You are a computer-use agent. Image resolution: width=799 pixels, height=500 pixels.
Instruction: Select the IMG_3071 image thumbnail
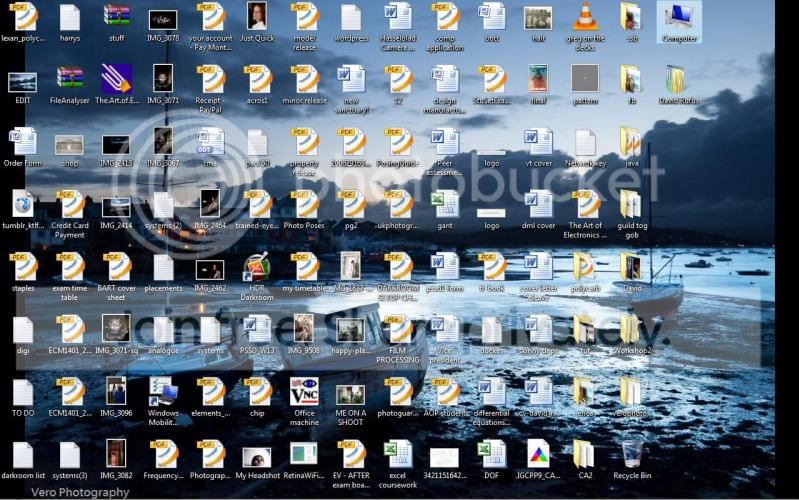pos(163,78)
